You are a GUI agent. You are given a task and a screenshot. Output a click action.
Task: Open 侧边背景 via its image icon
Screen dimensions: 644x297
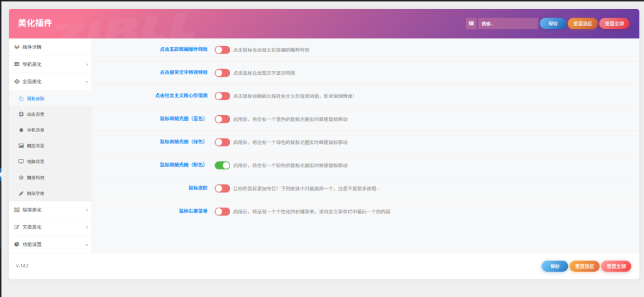click(21, 146)
